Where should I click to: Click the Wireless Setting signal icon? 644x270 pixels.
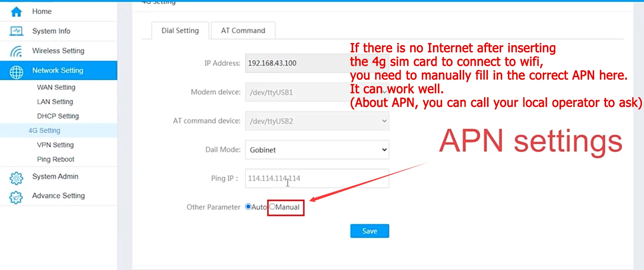point(16,51)
